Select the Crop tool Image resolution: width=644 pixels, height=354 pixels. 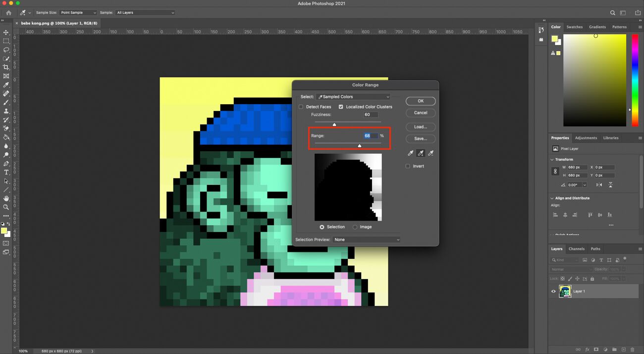click(6, 67)
